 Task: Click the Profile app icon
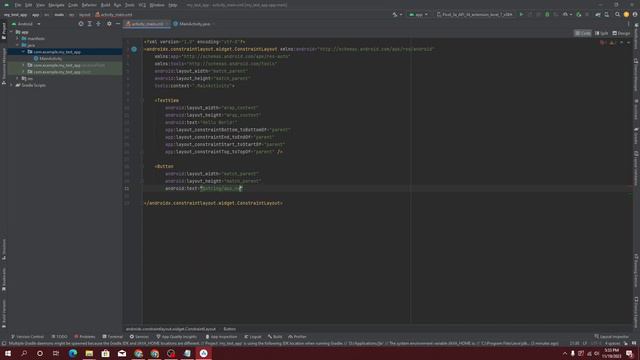[x=565, y=15]
